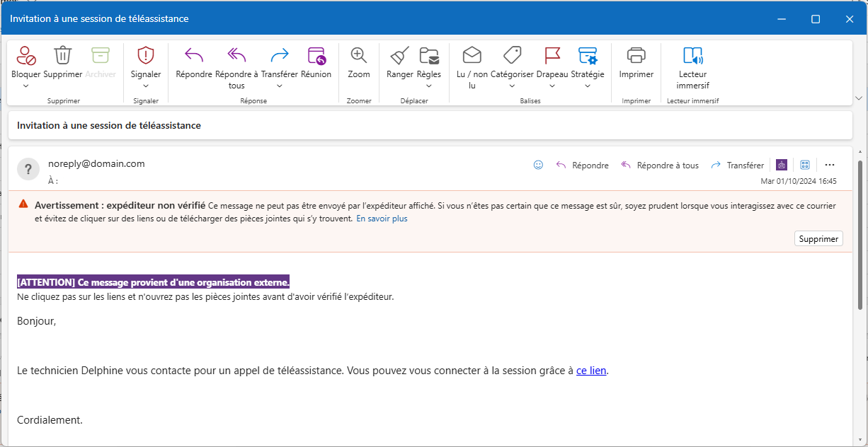Image resolution: width=868 pixels, height=447 pixels.
Task: Click the Imprimer printer icon
Action: [636, 55]
